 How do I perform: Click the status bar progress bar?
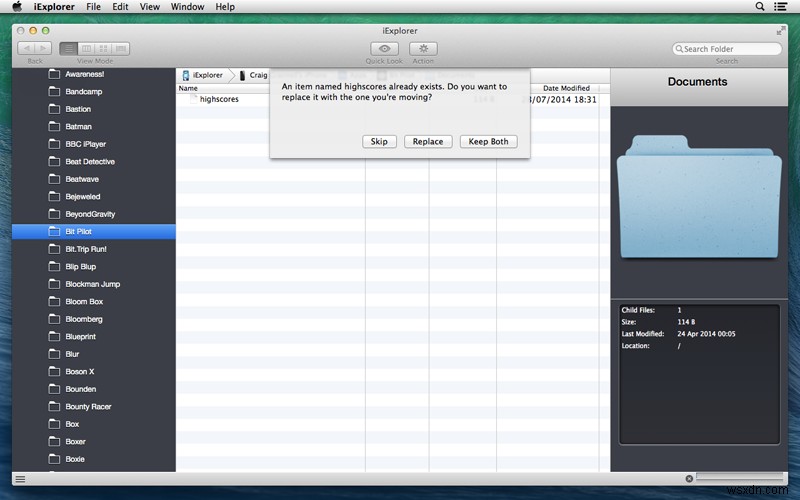pyautogui.click(x=740, y=478)
